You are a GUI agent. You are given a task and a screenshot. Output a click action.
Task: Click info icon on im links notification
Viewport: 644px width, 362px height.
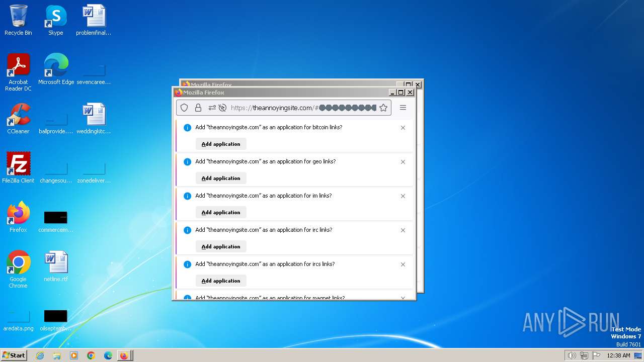click(187, 196)
